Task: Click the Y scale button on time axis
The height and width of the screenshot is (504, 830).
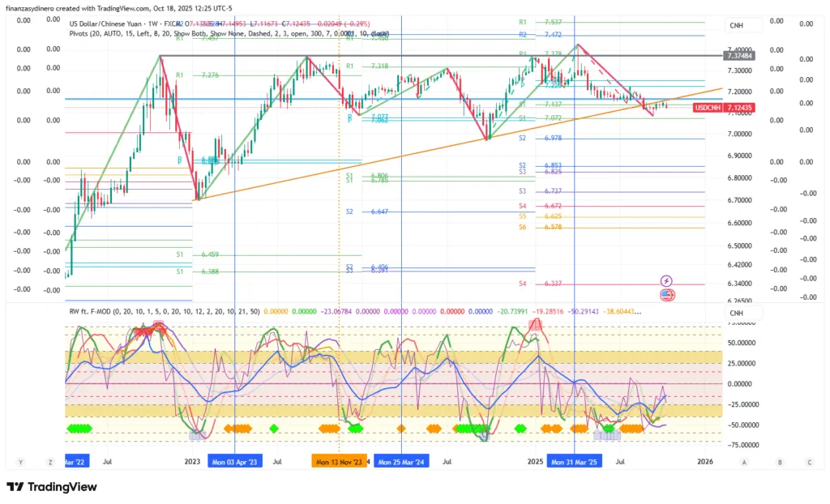Action: pyautogui.click(x=22, y=462)
